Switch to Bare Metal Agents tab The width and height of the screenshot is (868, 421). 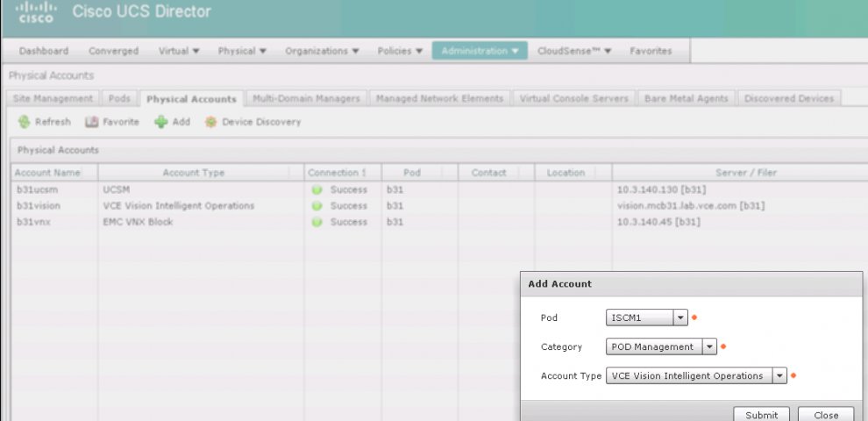686,98
